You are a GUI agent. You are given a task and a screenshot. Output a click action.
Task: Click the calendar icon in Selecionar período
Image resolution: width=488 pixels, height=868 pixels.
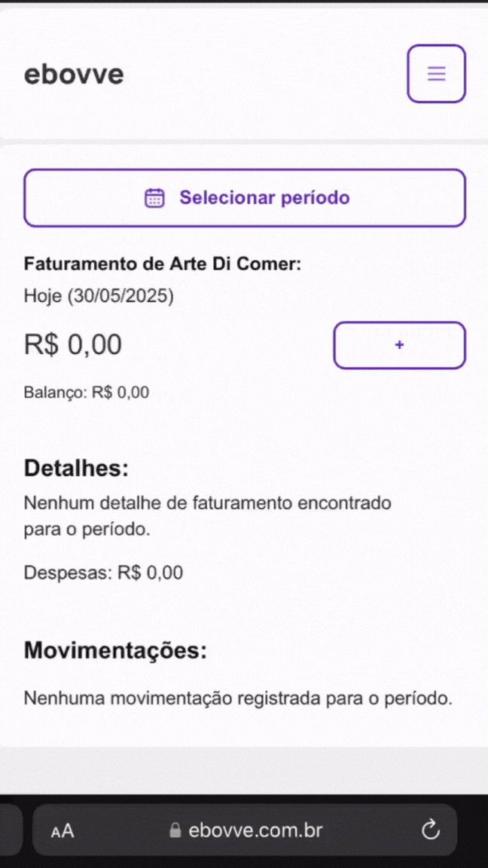[x=154, y=197]
